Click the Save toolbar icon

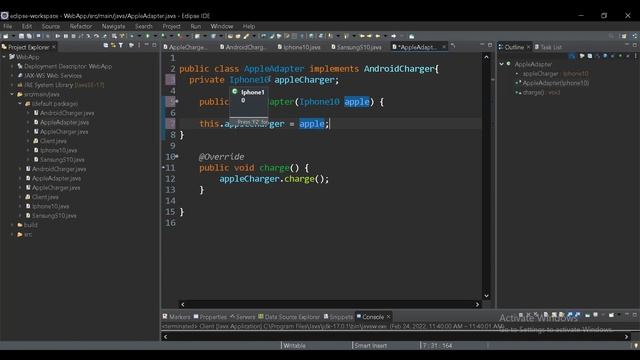coord(21,36)
